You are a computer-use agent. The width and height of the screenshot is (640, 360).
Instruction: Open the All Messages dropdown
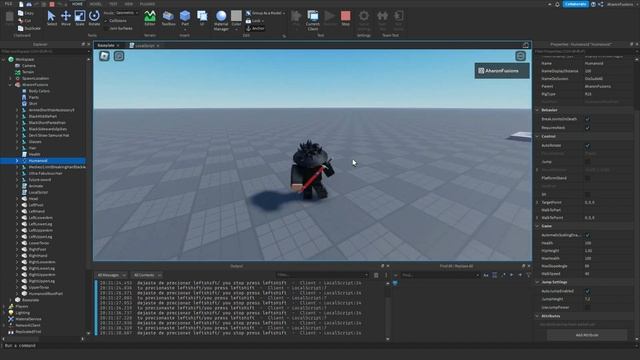[111, 275]
